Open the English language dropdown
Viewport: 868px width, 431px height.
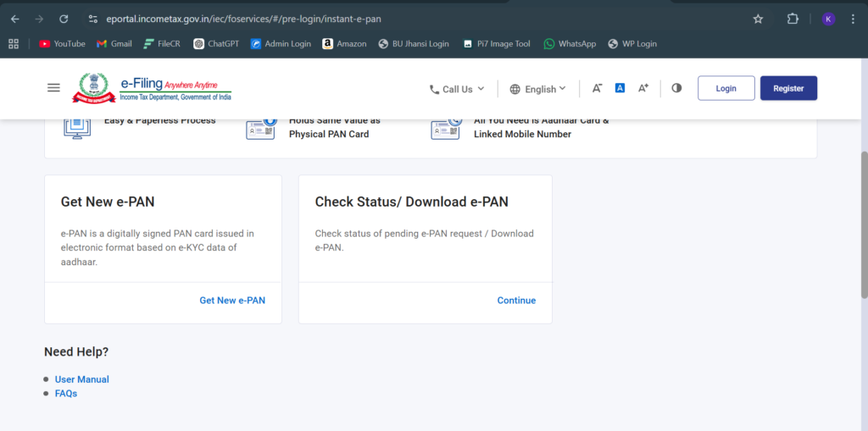coord(538,89)
